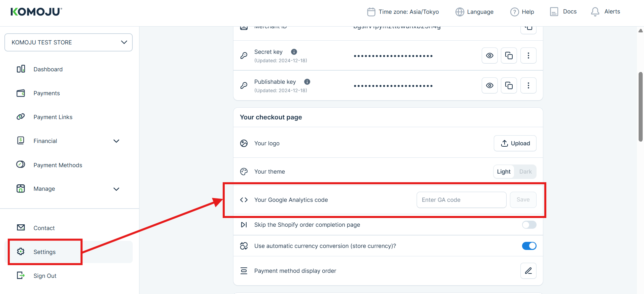Click the Secret key info icon
This screenshot has width=644, height=294.
point(294,52)
